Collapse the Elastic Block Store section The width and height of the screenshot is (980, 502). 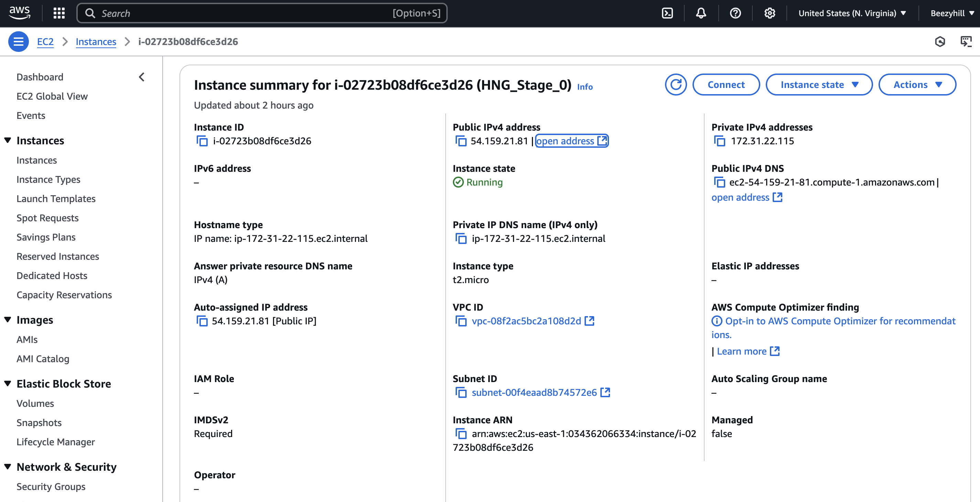8,383
